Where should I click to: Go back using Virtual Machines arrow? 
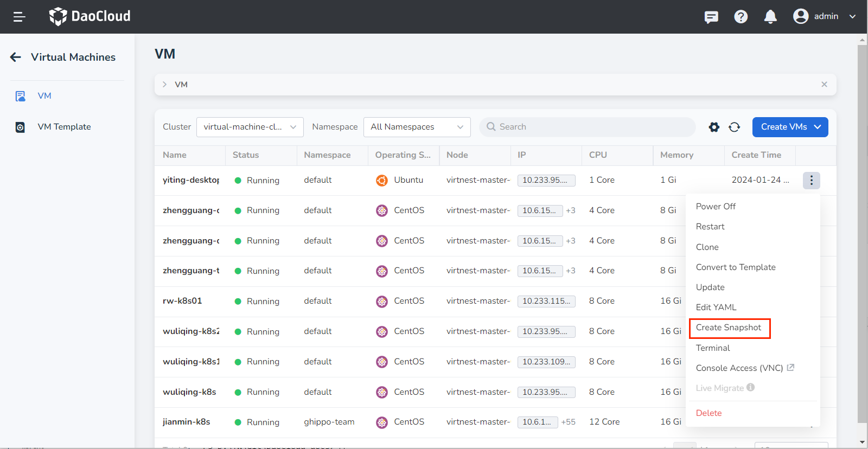tap(16, 57)
